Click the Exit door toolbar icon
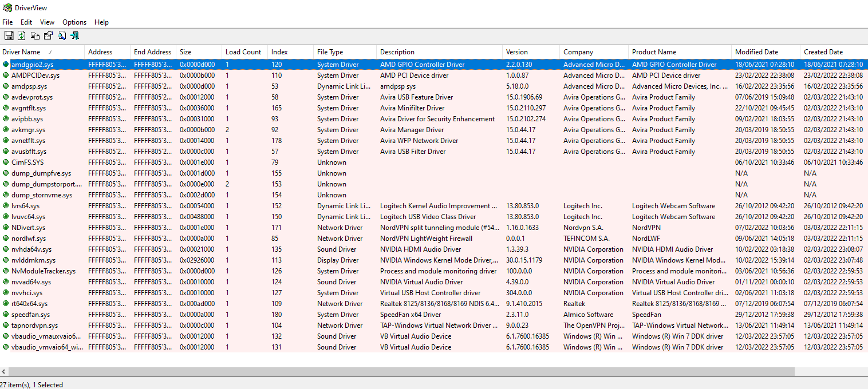The width and height of the screenshot is (868, 389). click(x=74, y=35)
